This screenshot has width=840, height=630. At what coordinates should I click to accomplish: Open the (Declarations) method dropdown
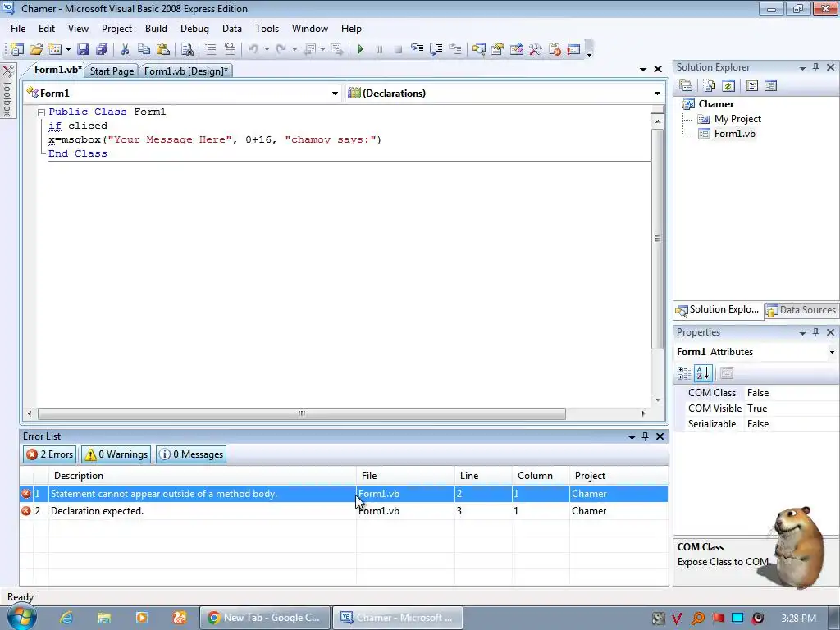657,94
